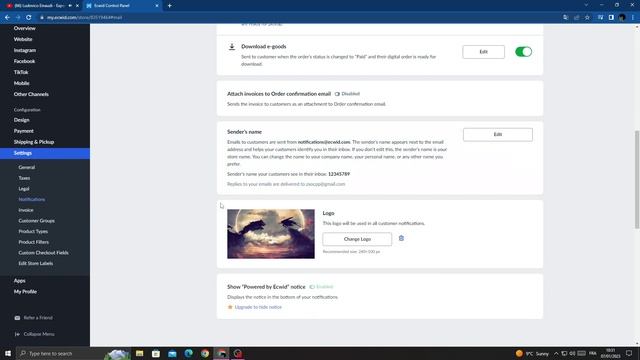Image resolution: width=640 pixels, height=360 pixels.
Task: Click the Download e-goods download icon
Action: pos(232,47)
